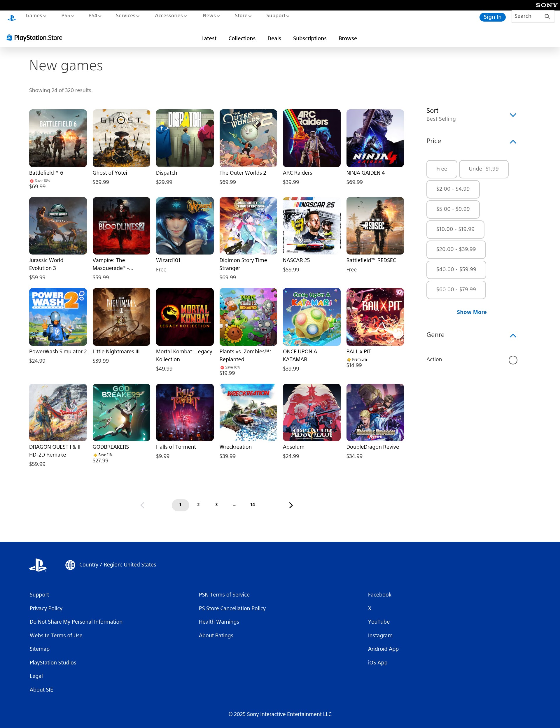Toggle the $60.00 - $79.99 price filter

click(x=456, y=290)
